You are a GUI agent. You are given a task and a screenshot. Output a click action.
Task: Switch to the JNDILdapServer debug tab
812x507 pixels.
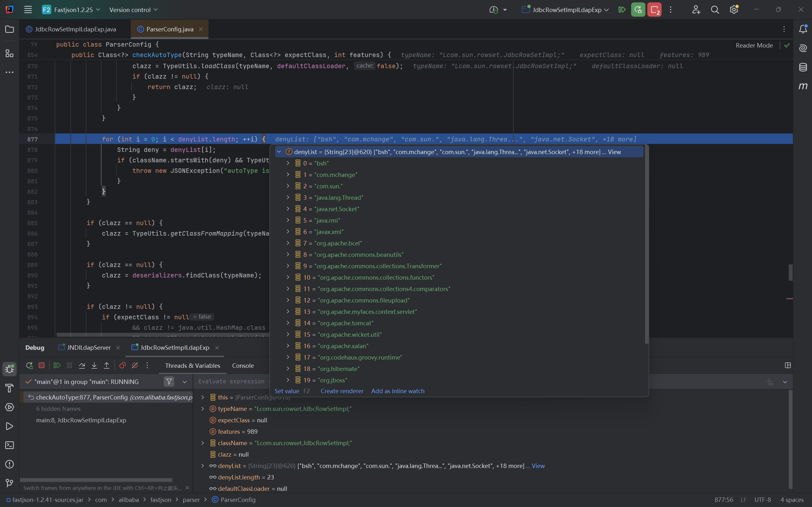click(89, 348)
